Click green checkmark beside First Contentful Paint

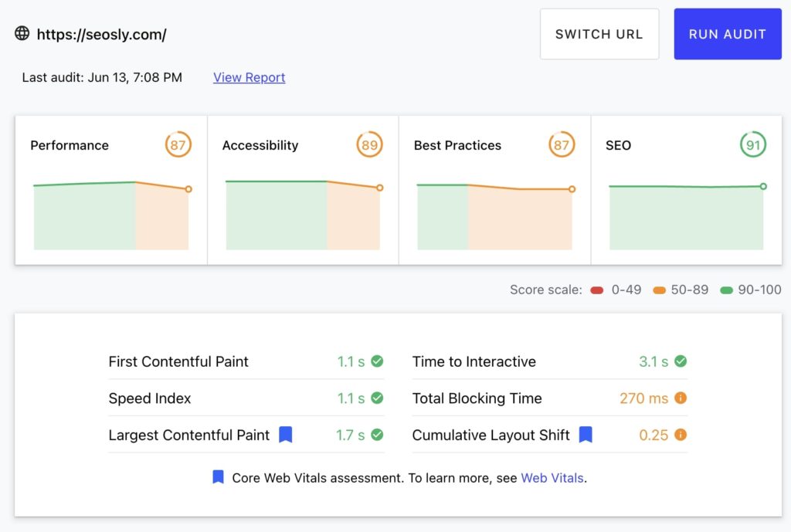pyautogui.click(x=377, y=361)
